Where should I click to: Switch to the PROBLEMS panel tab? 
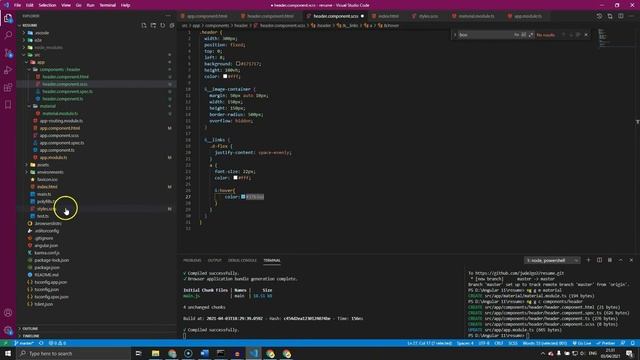(x=192, y=260)
